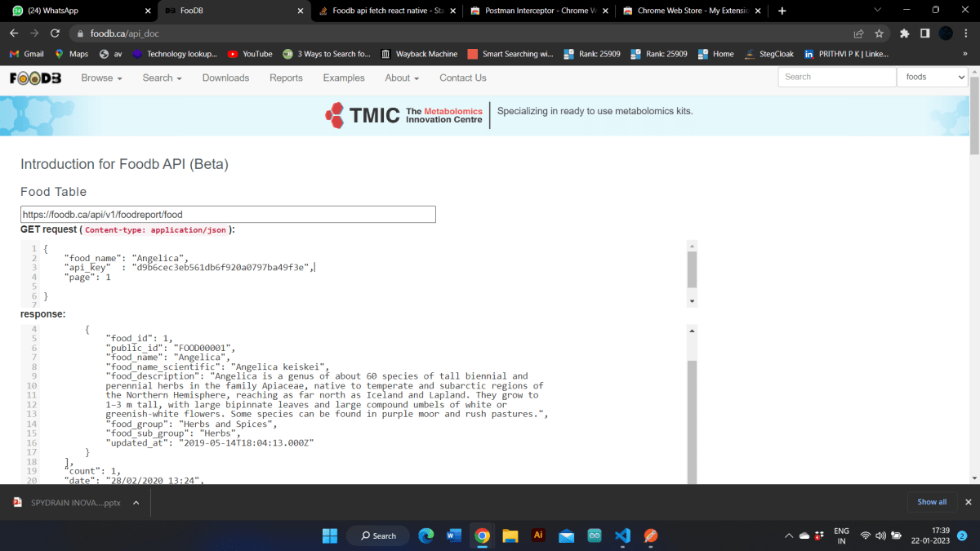The width and height of the screenshot is (980, 551).
Task: Click Show all in the downloads bar
Action: click(931, 502)
